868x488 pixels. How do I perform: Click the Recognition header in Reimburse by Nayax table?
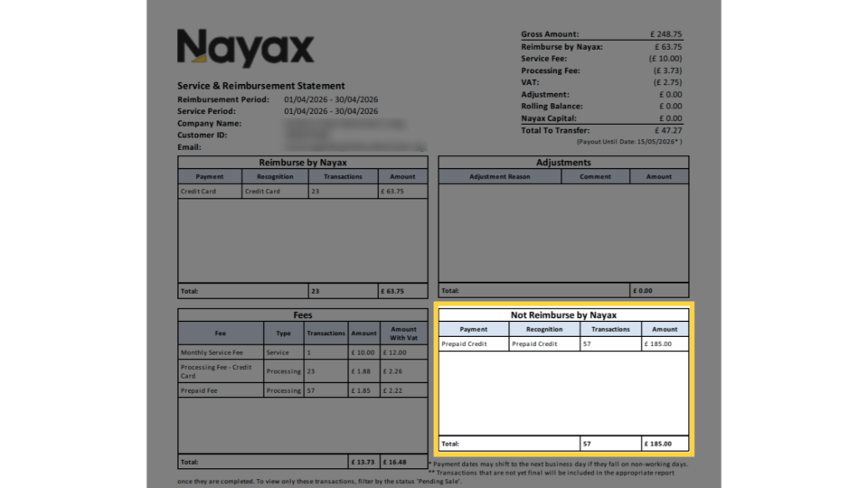(275, 176)
